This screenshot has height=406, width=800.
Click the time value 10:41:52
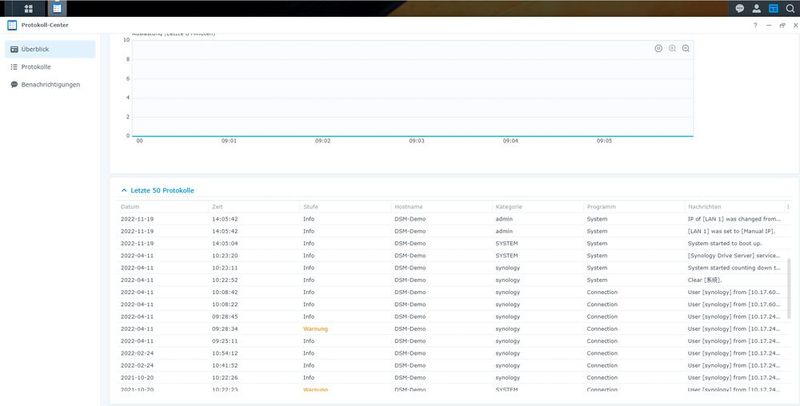coord(225,366)
